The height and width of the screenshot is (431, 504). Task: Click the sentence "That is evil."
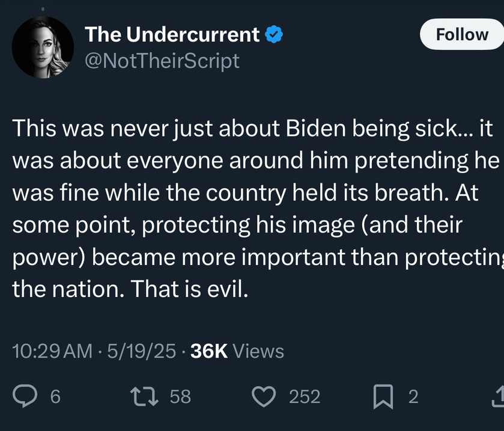189,289
